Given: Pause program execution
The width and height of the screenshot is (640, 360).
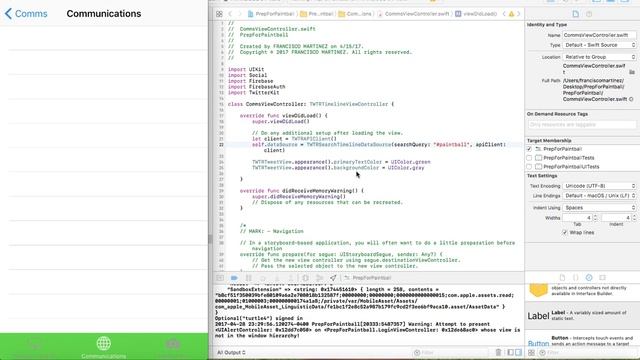Looking at the screenshot, I should click(249, 278).
